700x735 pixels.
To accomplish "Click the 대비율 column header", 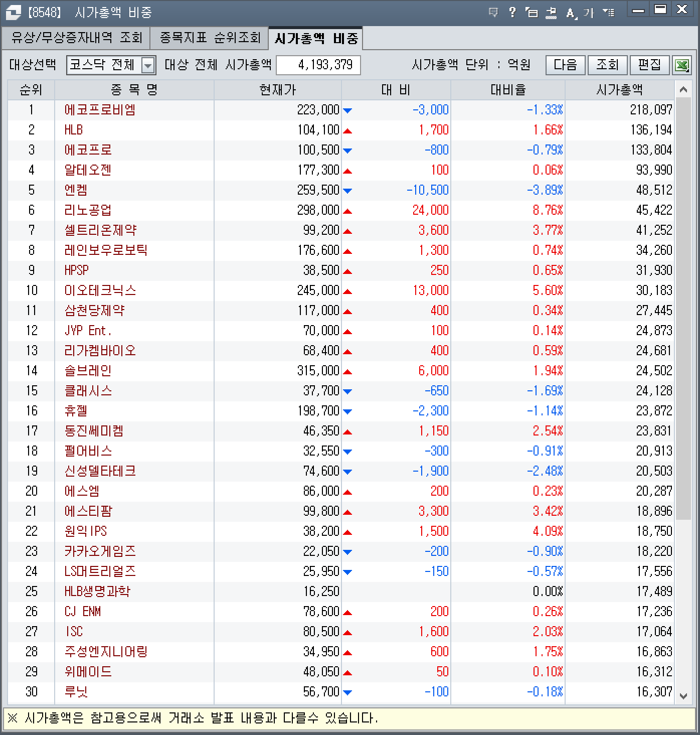I will click(508, 90).
